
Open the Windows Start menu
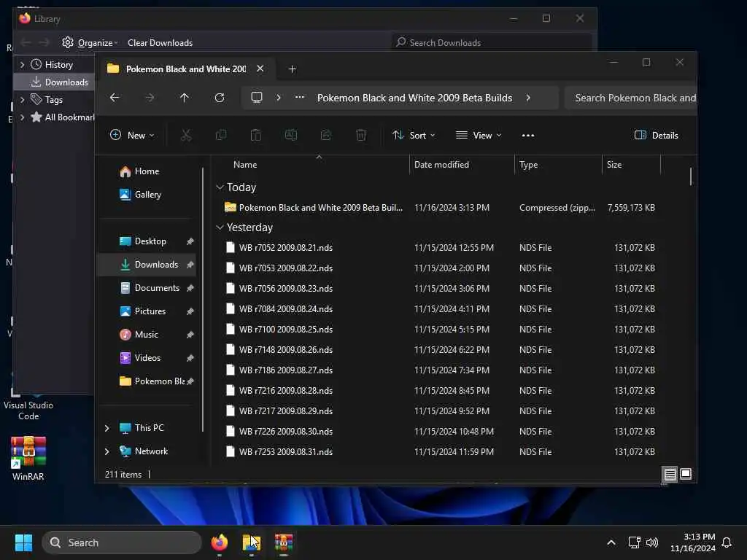coord(23,542)
